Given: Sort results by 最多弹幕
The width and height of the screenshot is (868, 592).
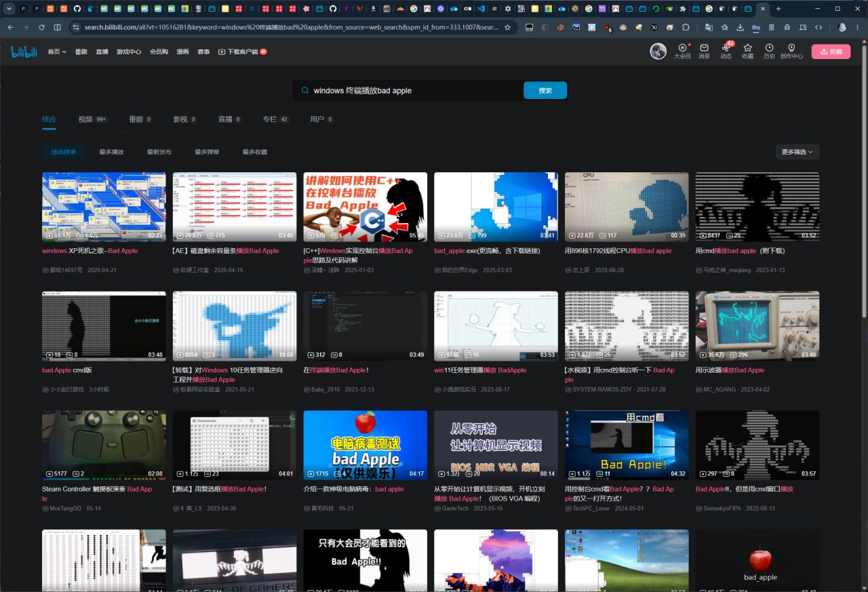Looking at the screenshot, I should pos(207,152).
